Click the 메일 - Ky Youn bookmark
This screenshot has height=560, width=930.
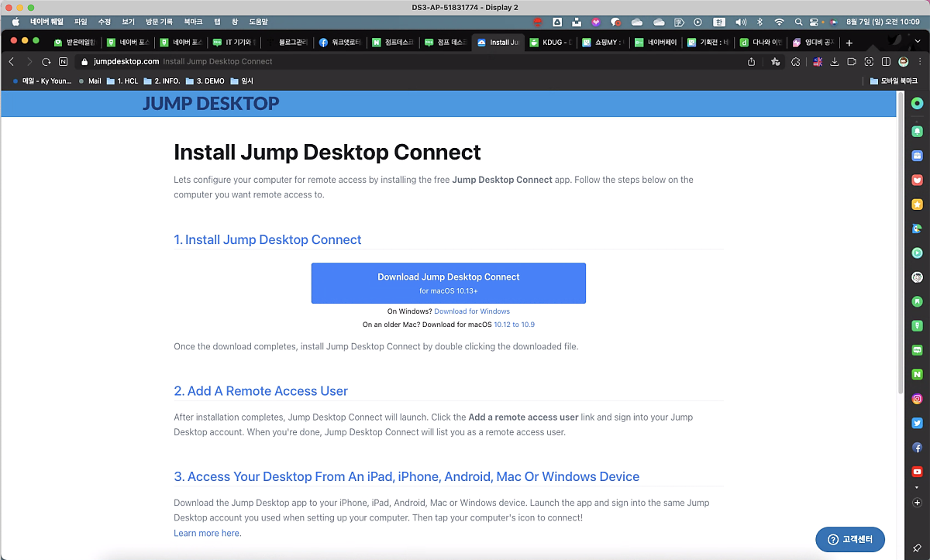click(x=42, y=81)
